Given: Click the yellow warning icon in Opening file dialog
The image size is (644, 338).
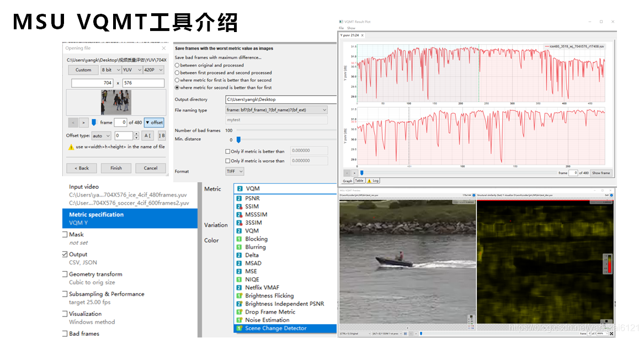Looking at the screenshot, I should pos(71,147).
